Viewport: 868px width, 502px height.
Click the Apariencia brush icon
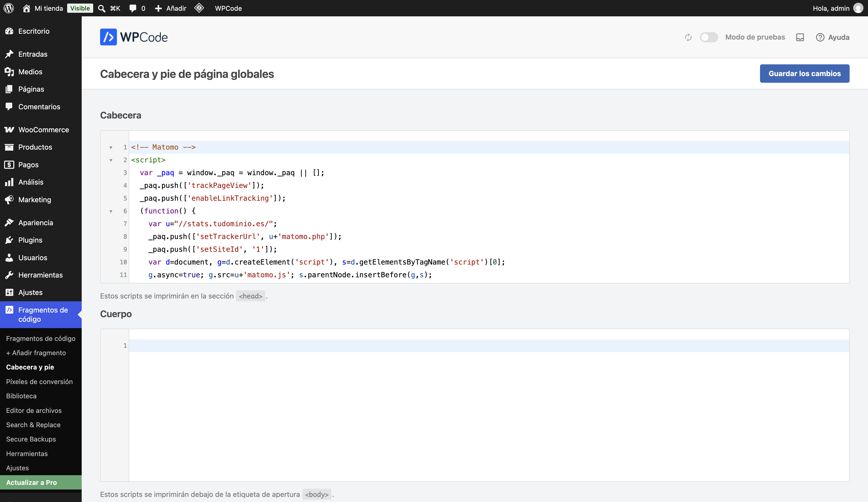pyautogui.click(x=9, y=223)
